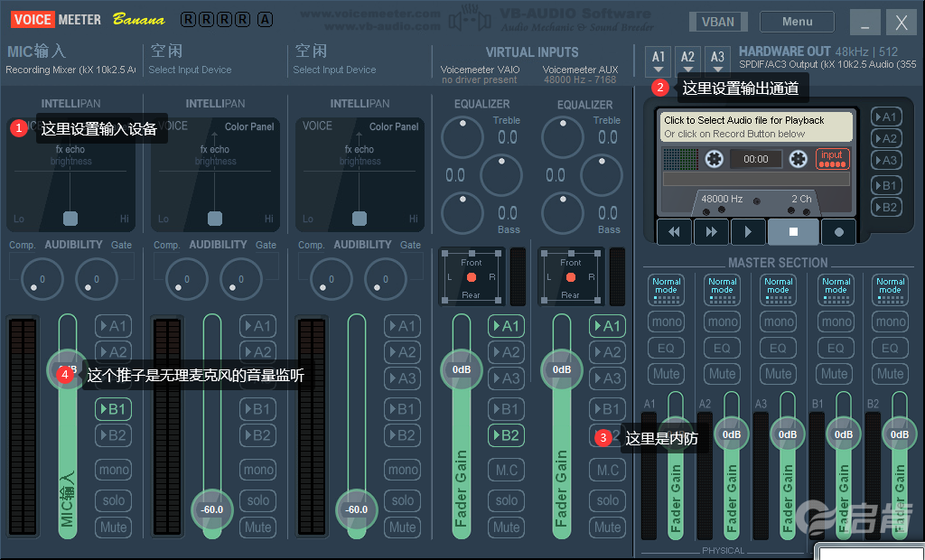Mute master bus B1

[835, 374]
